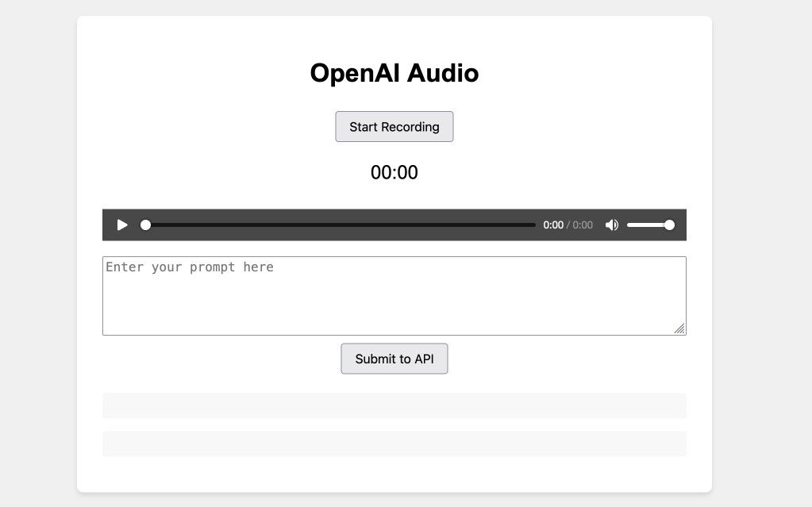Click the second empty result box
The image size is (812, 507).
pos(394,444)
